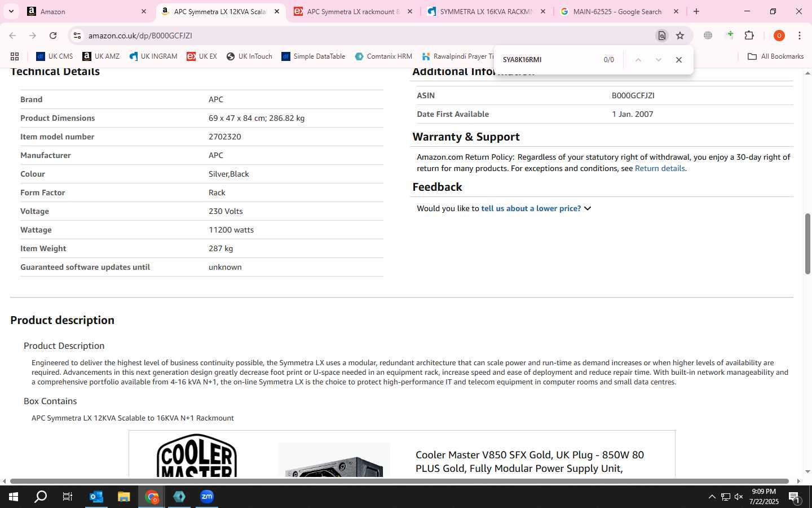Click tell us about a lower price link
812x508 pixels.
pyautogui.click(x=531, y=208)
